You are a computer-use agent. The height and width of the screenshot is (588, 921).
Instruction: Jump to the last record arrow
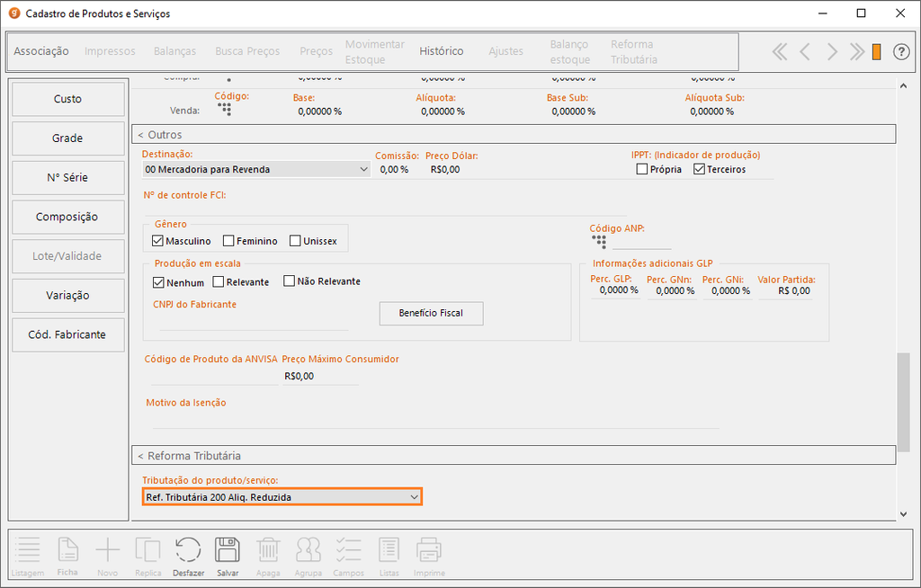point(857,51)
